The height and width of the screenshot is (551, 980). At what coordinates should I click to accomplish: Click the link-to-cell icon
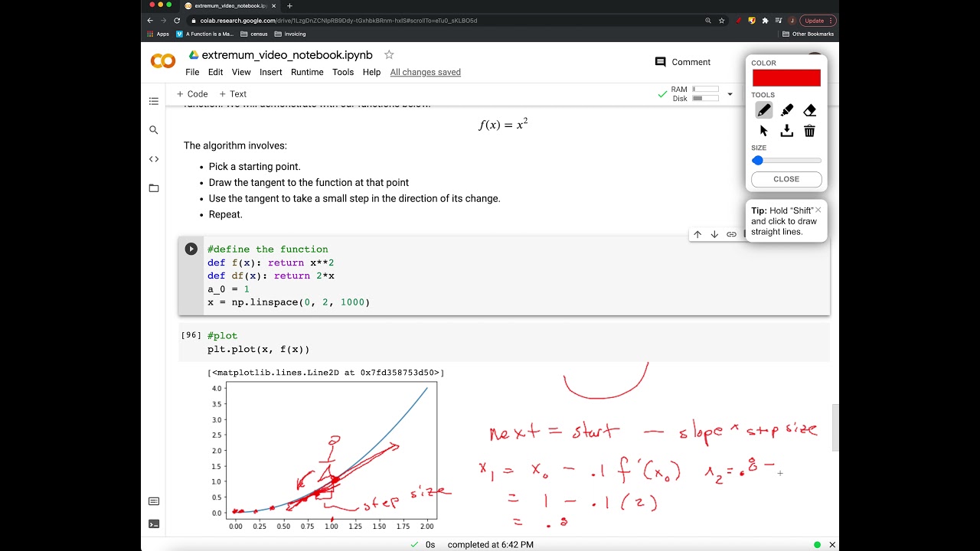[x=731, y=234]
